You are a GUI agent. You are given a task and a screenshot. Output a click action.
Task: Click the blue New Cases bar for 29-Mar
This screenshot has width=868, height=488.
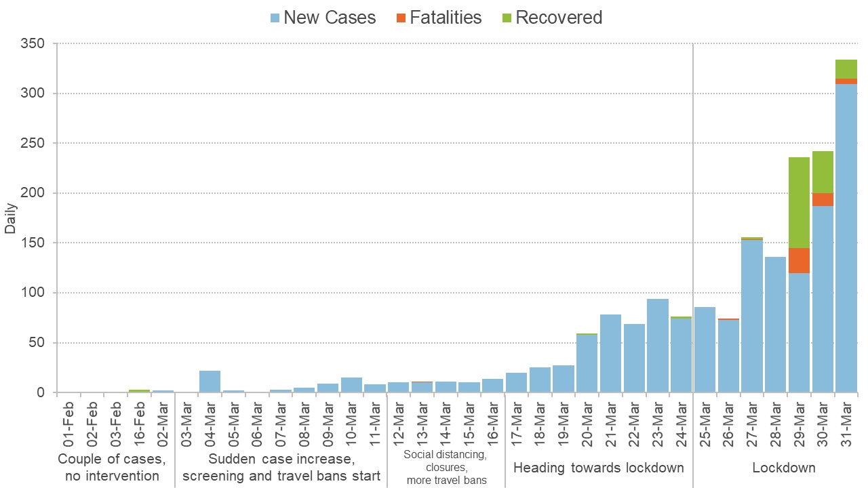tap(799, 333)
